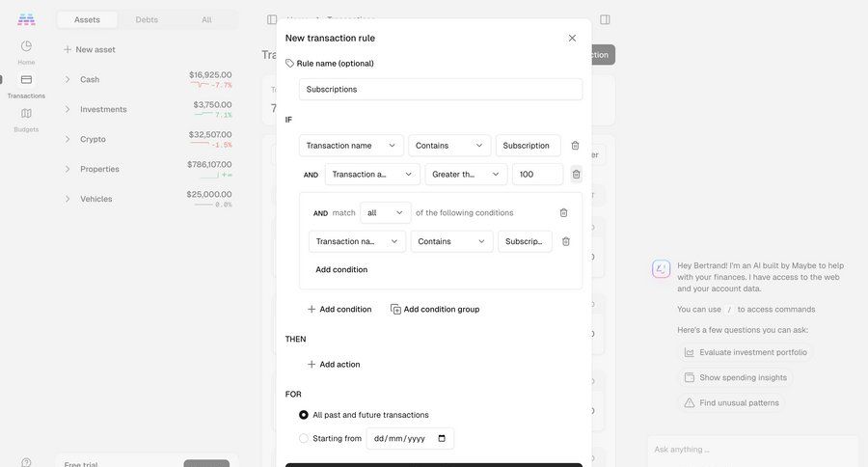
Task: Click the Rule name field with Subscriptions
Action: point(441,89)
